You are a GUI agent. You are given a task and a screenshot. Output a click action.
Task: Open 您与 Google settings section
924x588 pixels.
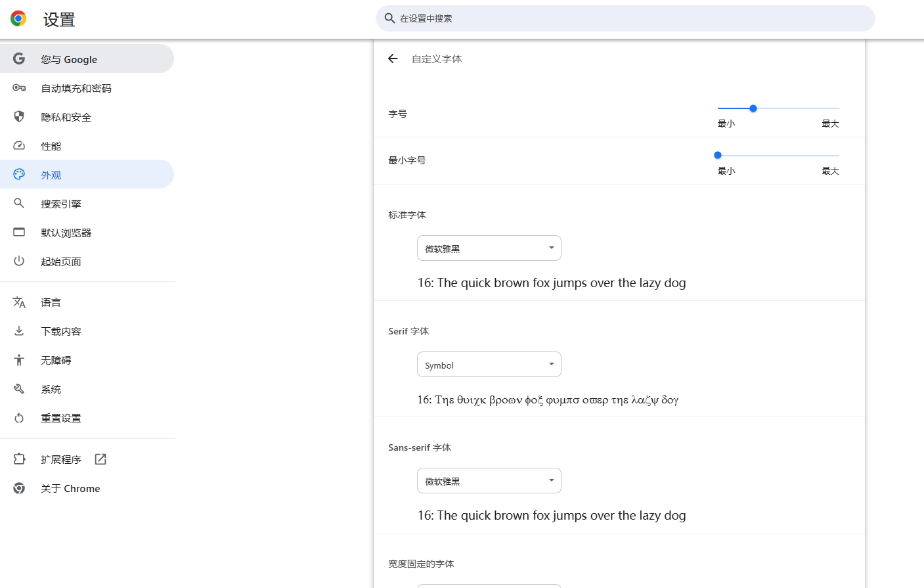click(87, 58)
